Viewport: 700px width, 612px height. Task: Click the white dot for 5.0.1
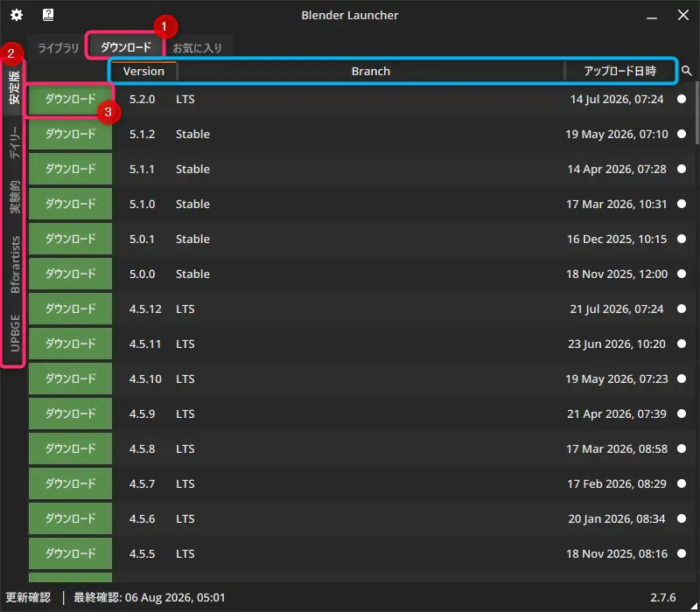point(682,239)
